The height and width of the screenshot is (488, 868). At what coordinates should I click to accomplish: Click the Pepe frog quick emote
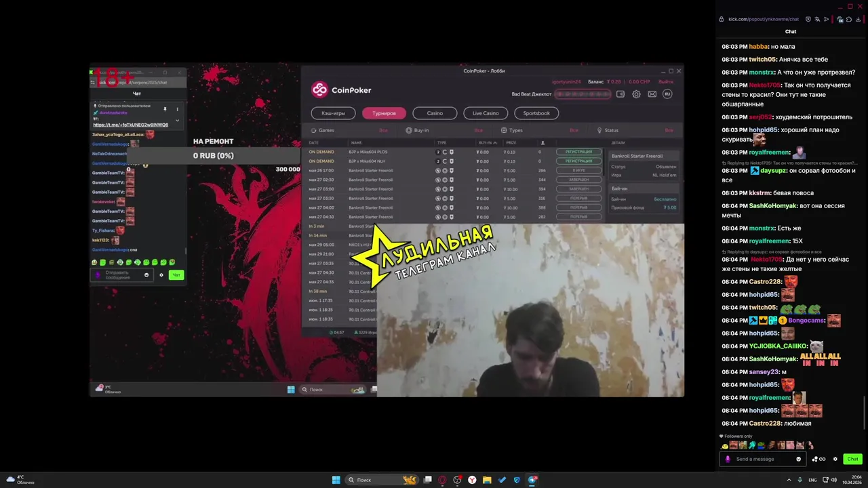(761, 445)
